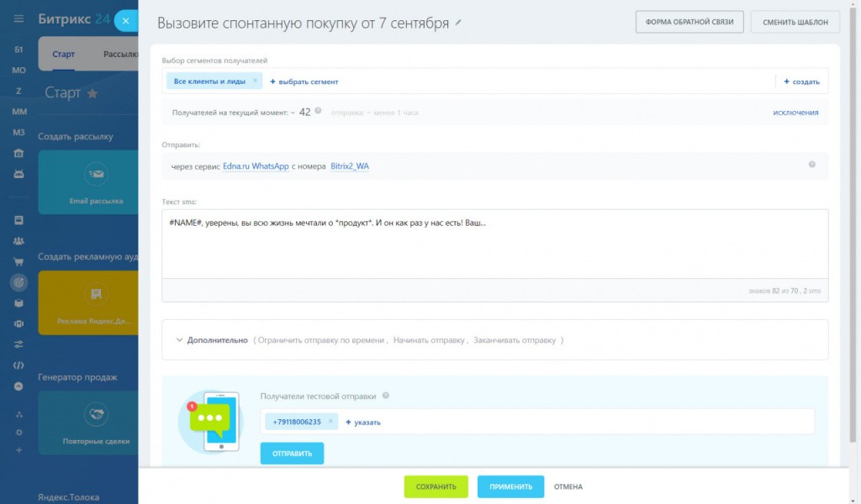Click the pencil icon to edit the title
861x504 pixels.
[458, 23]
